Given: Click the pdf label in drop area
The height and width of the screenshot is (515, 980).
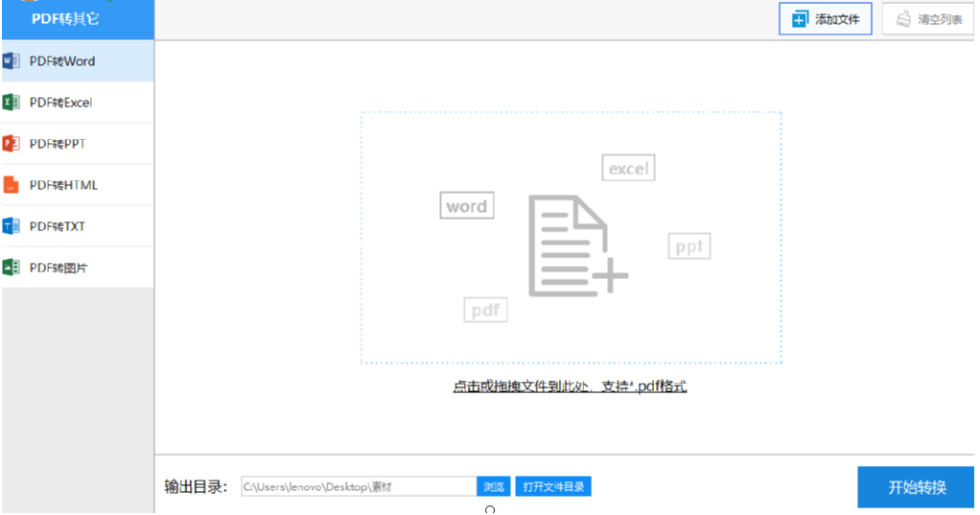Looking at the screenshot, I should point(485,310).
